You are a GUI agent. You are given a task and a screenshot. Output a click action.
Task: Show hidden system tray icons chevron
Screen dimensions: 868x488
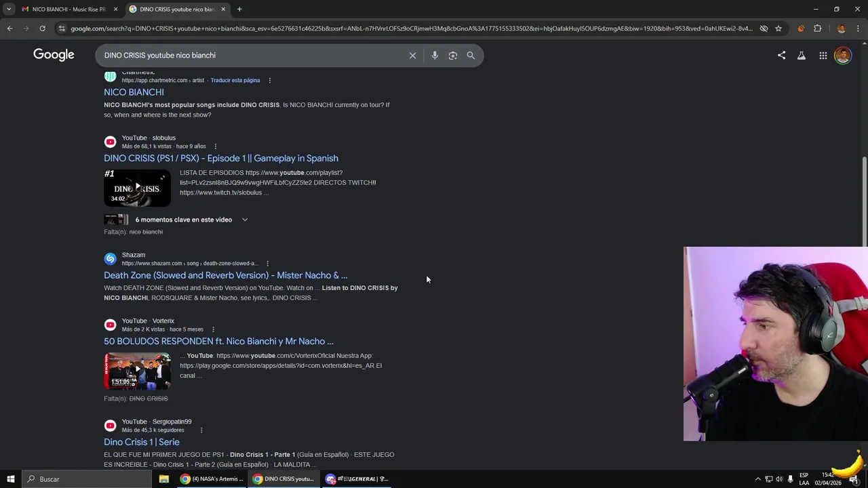(x=758, y=479)
